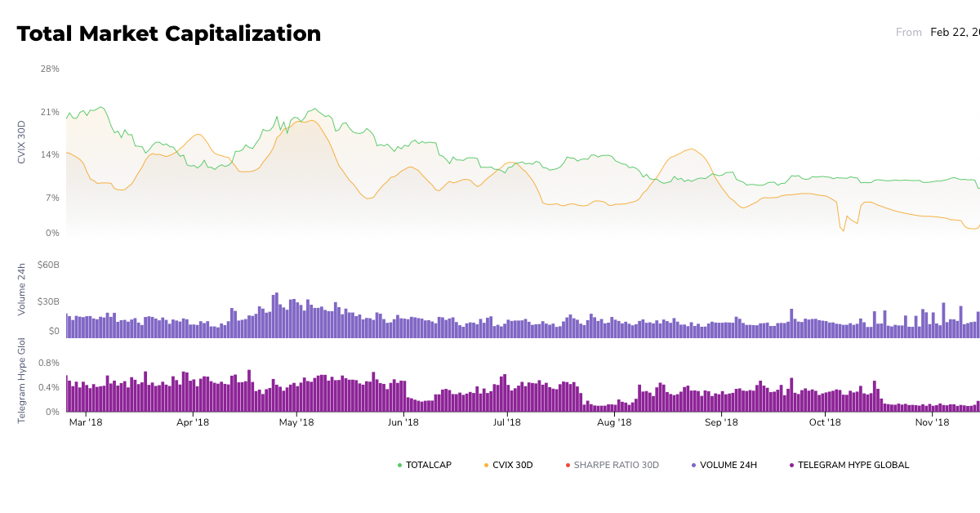Enable the SHARPE RATIO 30D legend label
This screenshot has height=513, width=980.
click(x=616, y=466)
